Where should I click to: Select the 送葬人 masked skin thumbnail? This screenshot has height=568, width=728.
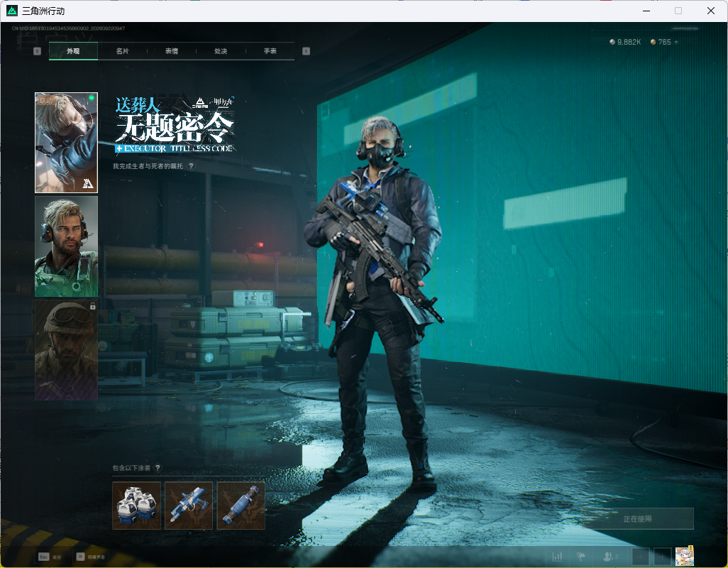coord(67,143)
